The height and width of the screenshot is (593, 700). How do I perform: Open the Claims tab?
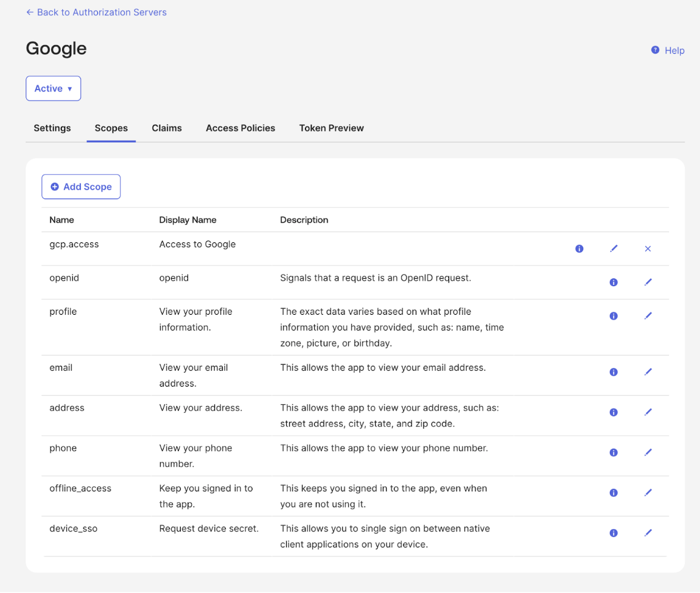pyautogui.click(x=167, y=128)
